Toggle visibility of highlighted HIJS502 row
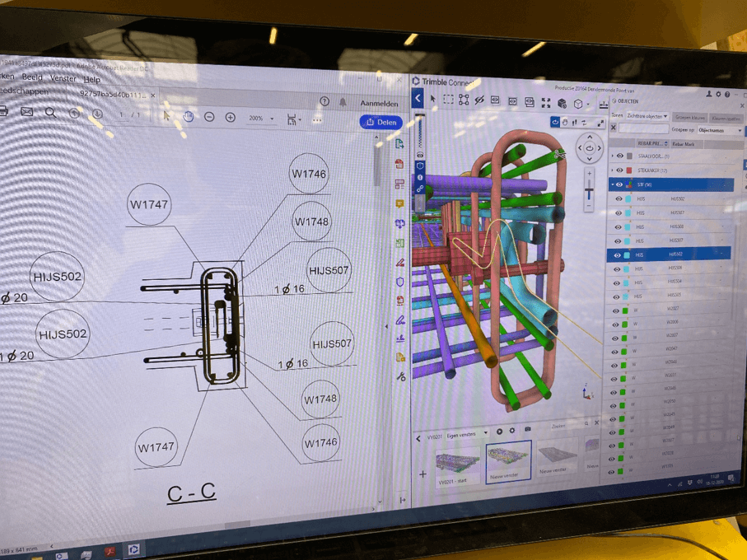Viewport: 747px width, 560px height. [617, 255]
